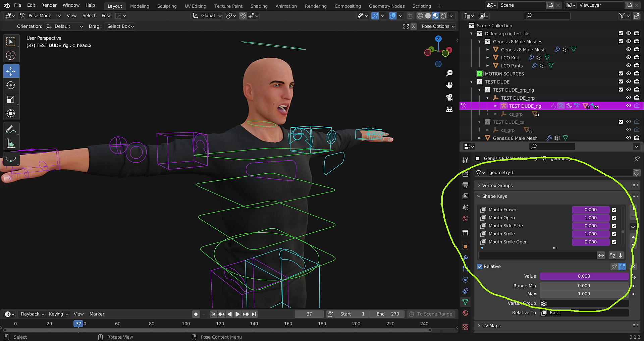
Task: Open the Pose Mode dropdown
Action: click(x=40, y=16)
